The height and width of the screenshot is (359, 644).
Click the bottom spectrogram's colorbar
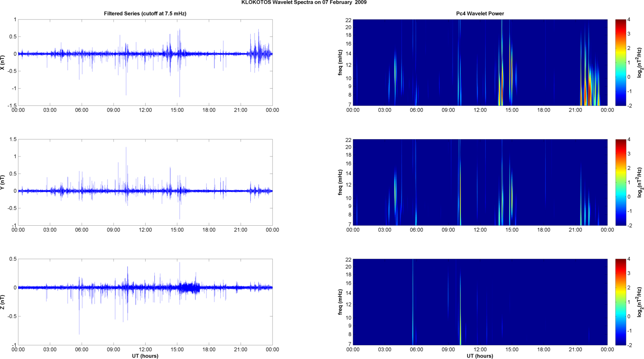tap(620, 302)
